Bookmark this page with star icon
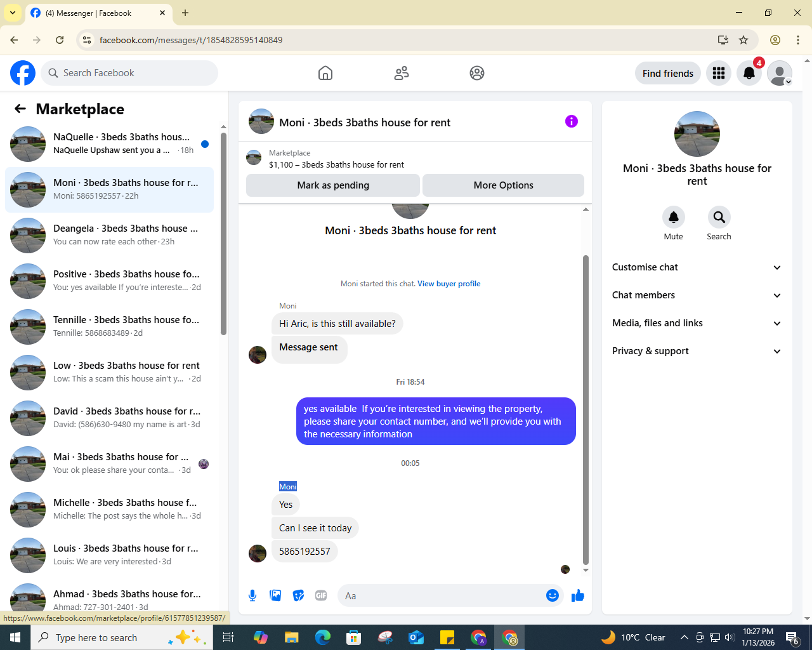 743,40
